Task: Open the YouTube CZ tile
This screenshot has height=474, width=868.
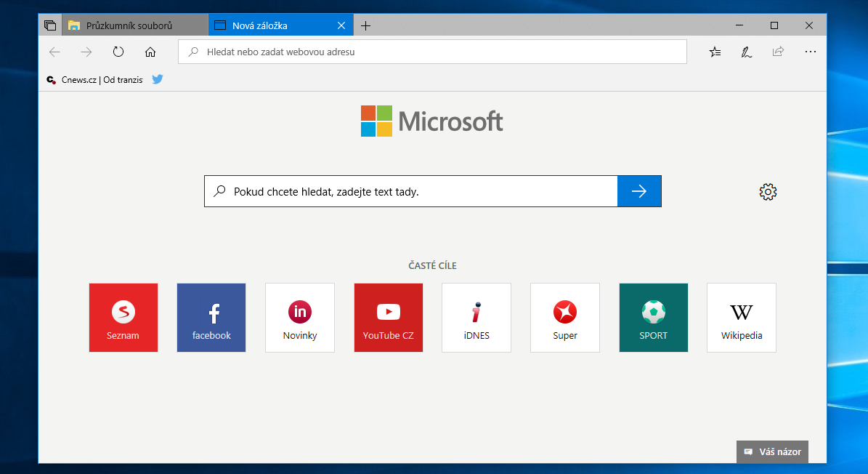Action: (x=388, y=318)
